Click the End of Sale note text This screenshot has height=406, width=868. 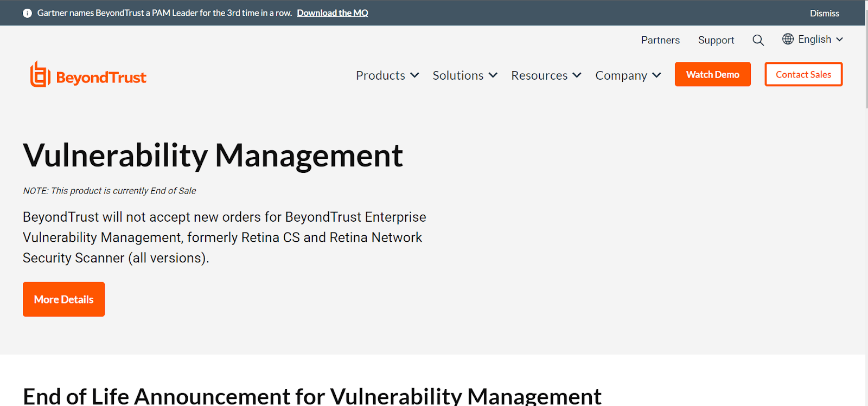pyautogui.click(x=110, y=191)
